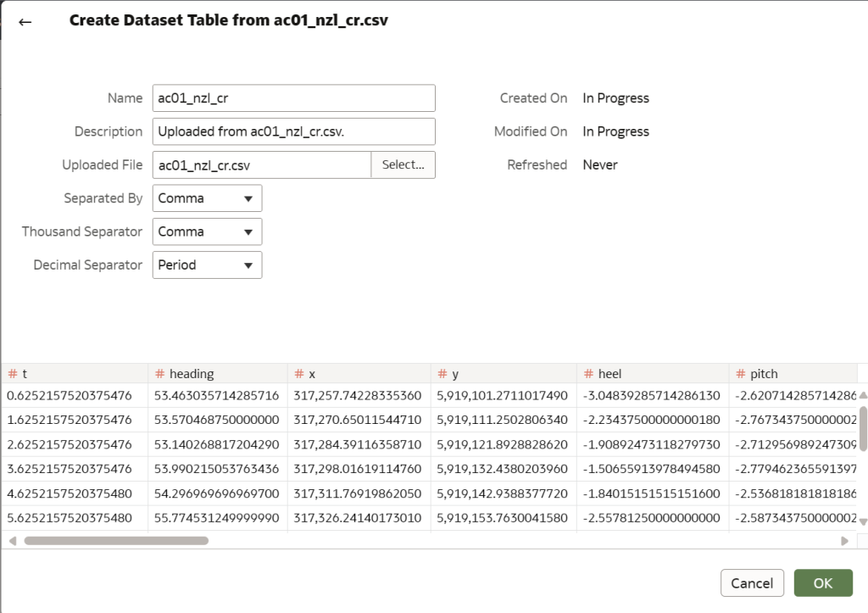Confirm with the OK button
Screen dimensions: 868x613
(x=823, y=583)
